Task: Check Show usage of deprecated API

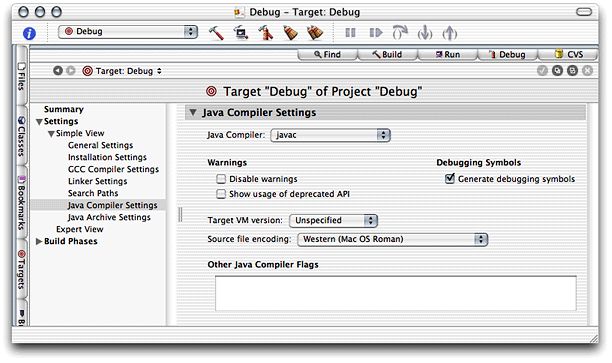Action: (x=221, y=194)
